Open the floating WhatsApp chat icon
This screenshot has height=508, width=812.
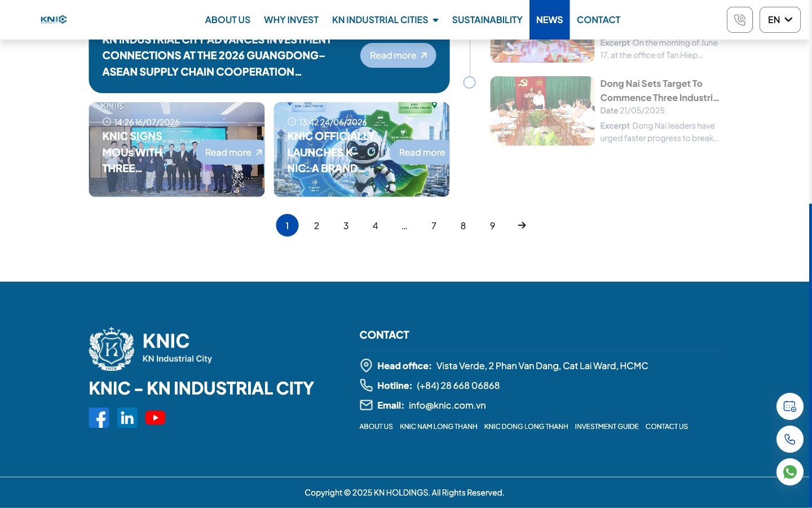pos(790,472)
